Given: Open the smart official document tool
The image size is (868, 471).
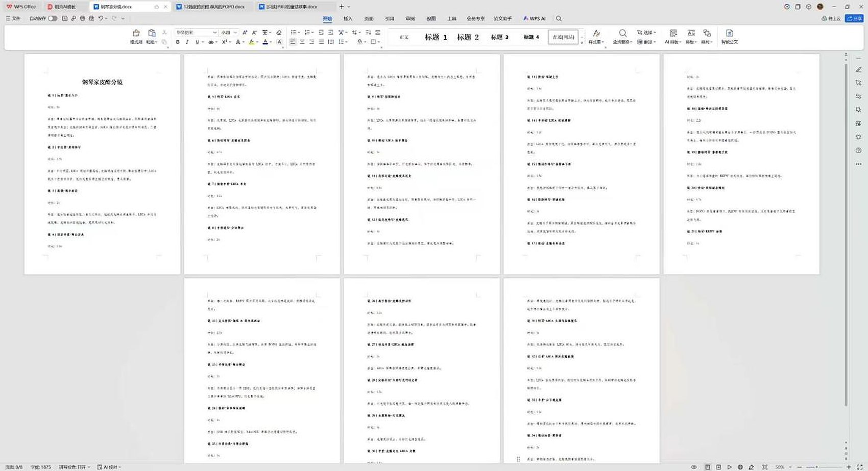Looking at the screenshot, I should click(x=729, y=36).
